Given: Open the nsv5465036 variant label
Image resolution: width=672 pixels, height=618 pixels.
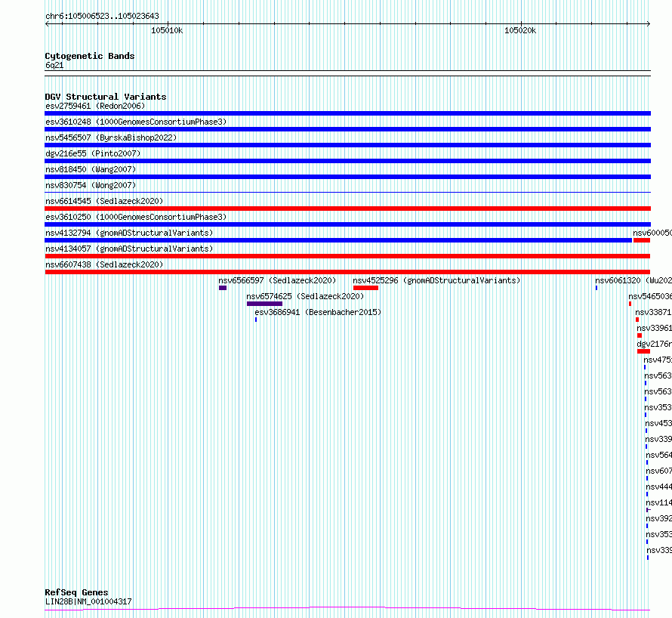Looking at the screenshot, I should pyautogui.click(x=650, y=296).
